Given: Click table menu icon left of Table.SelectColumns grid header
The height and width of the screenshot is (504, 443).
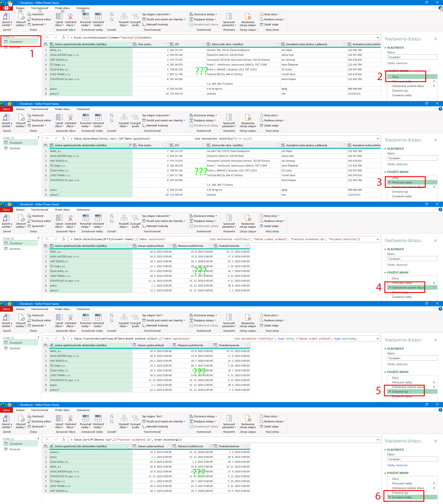Looking at the screenshot, I should (46, 246).
